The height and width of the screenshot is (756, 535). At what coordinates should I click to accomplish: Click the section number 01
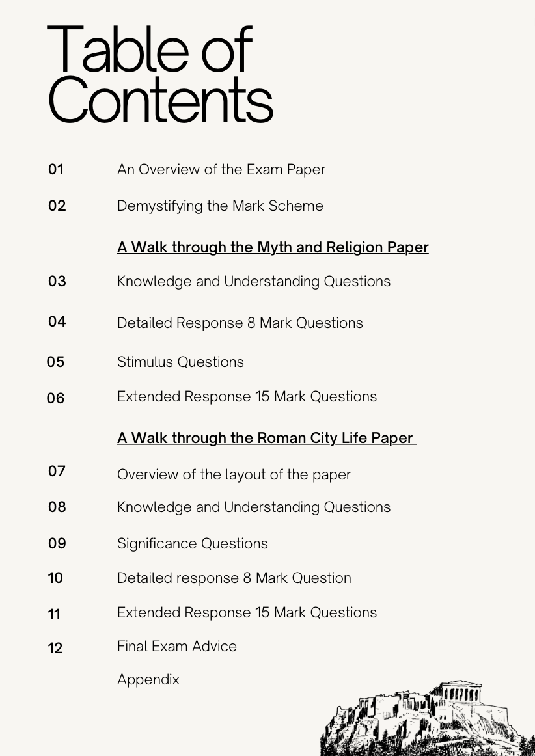56,170
